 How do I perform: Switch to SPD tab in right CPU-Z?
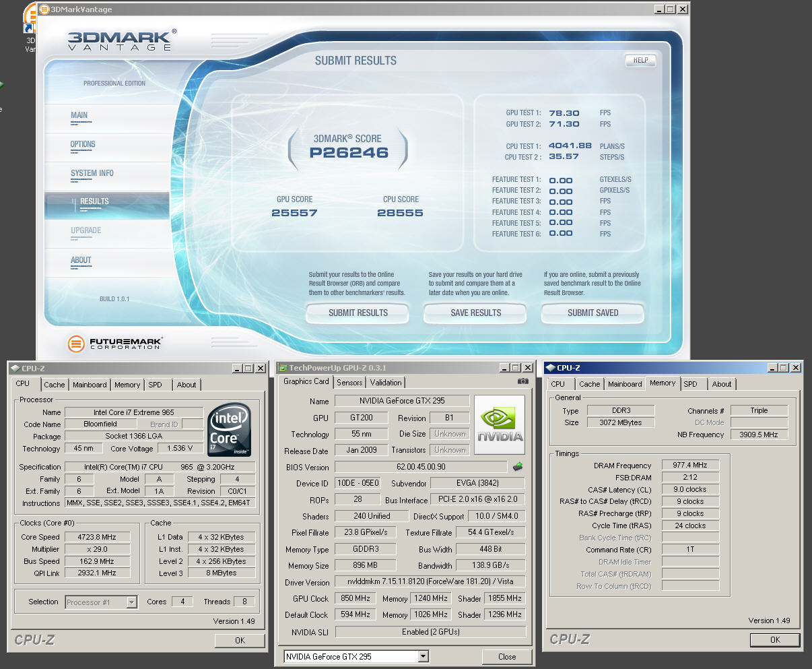(x=691, y=384)
